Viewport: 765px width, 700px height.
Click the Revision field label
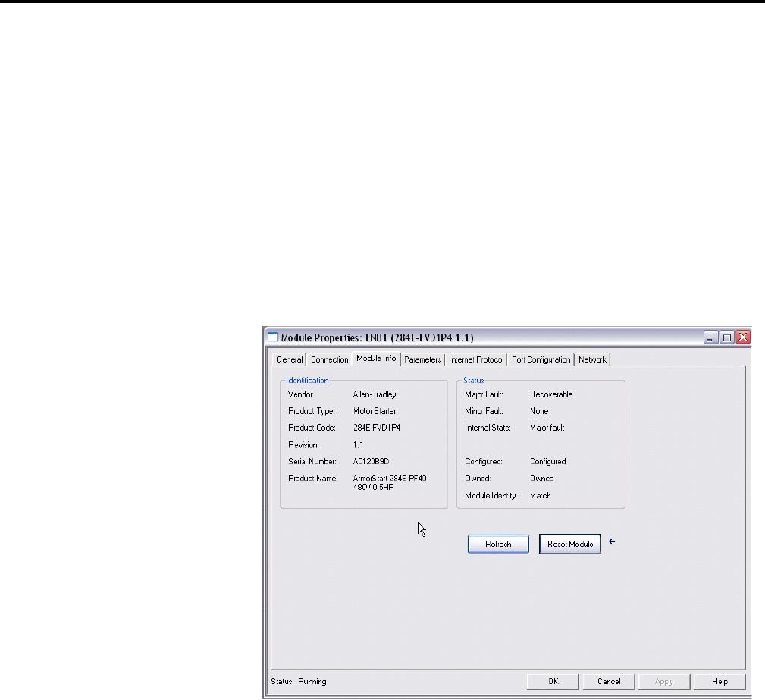click(303, 444)
